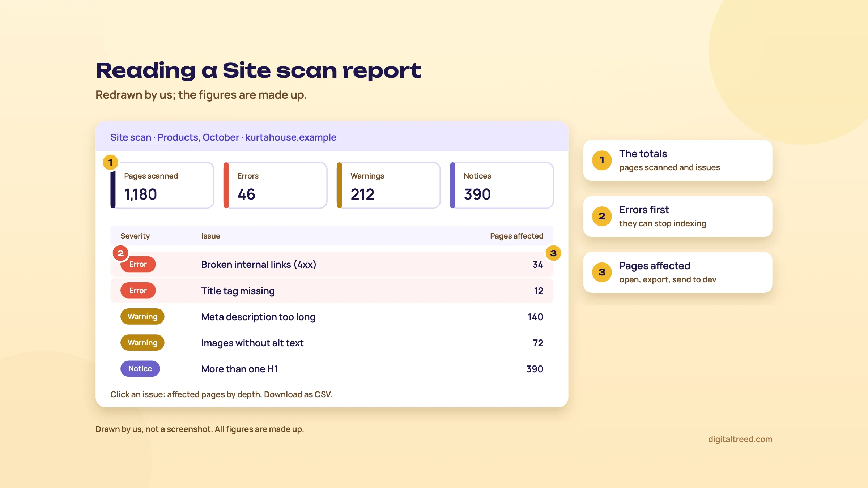
Task: Open the More than one H1 issue
Action: pyautogui.click(x=239, y=369)
